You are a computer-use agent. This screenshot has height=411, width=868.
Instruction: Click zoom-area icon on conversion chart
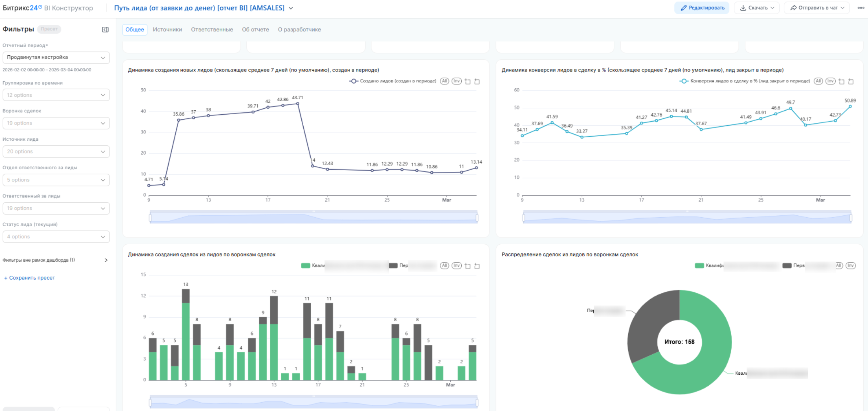point(842,81)
